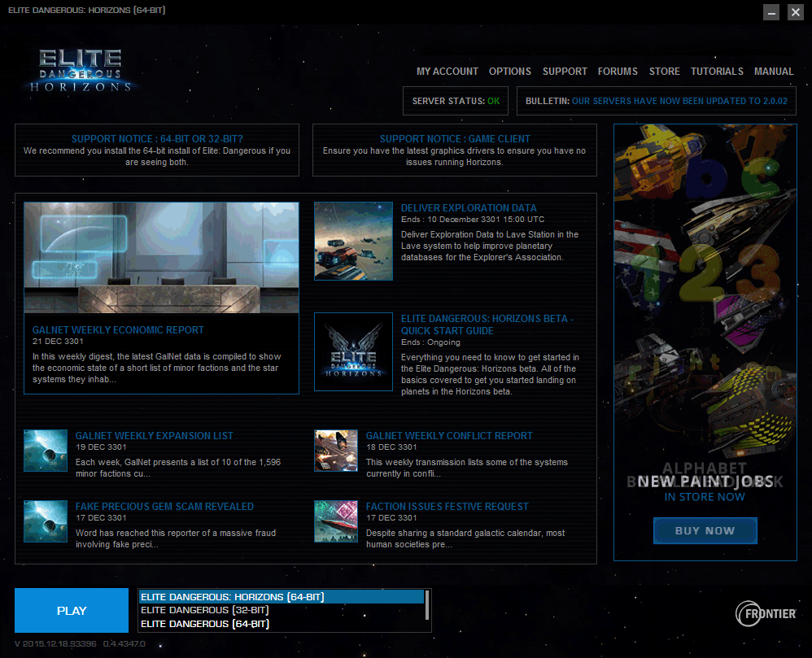Click the New Paint Jobs advertisement banner

(705, 342)
